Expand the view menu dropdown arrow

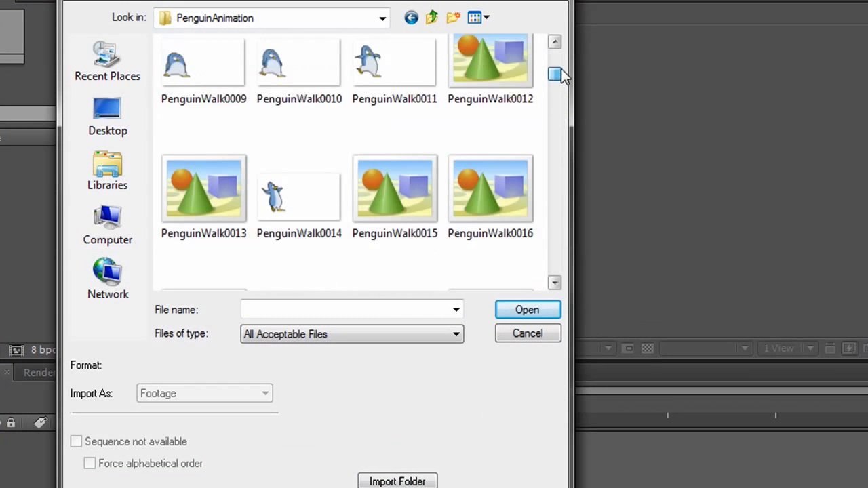coord(486,18)
